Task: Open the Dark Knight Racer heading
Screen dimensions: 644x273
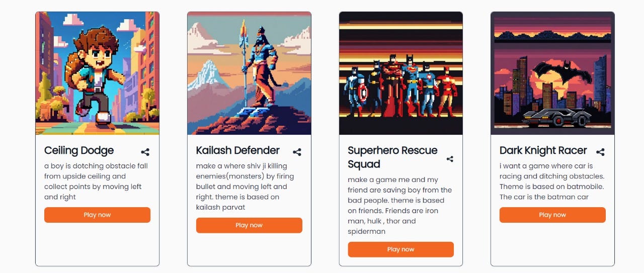Action: click(x=543, y=150)
